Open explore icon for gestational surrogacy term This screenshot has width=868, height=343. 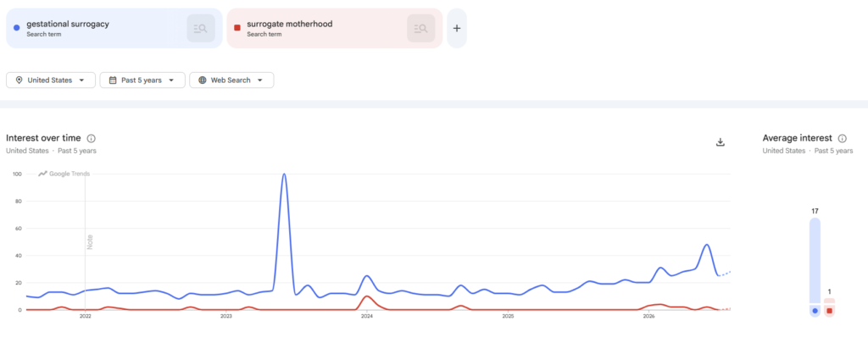(200, 28)
